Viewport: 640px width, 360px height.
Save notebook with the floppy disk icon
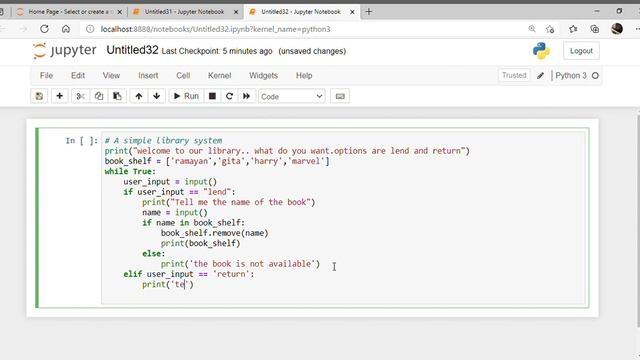39,96
